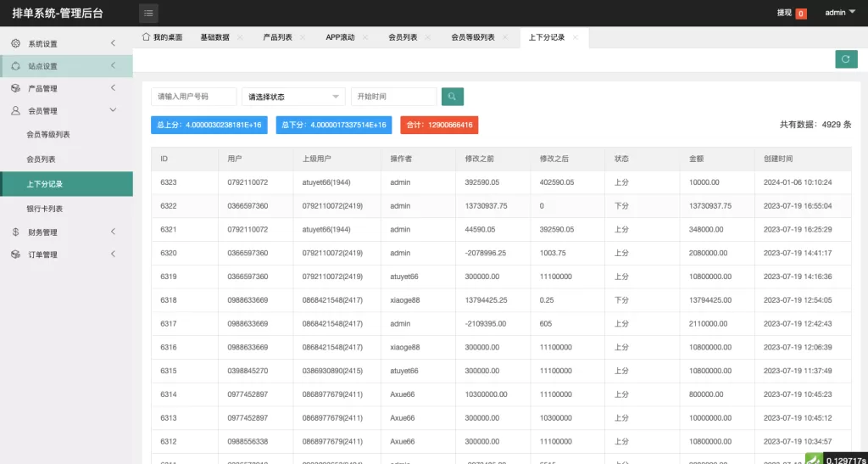Close the APP滚动 tab
868x464 pixels.
365,38
